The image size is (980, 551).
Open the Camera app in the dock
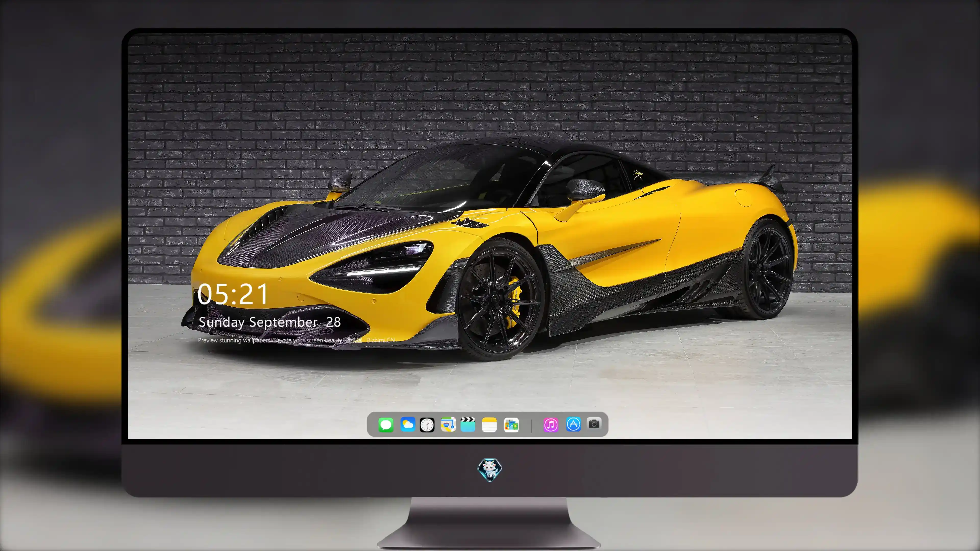point(594,424)
